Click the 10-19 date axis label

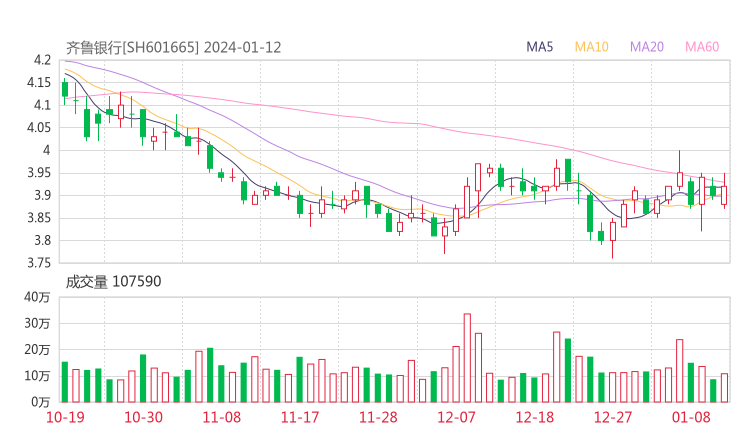pyautogui.click(x=65, y=417)
